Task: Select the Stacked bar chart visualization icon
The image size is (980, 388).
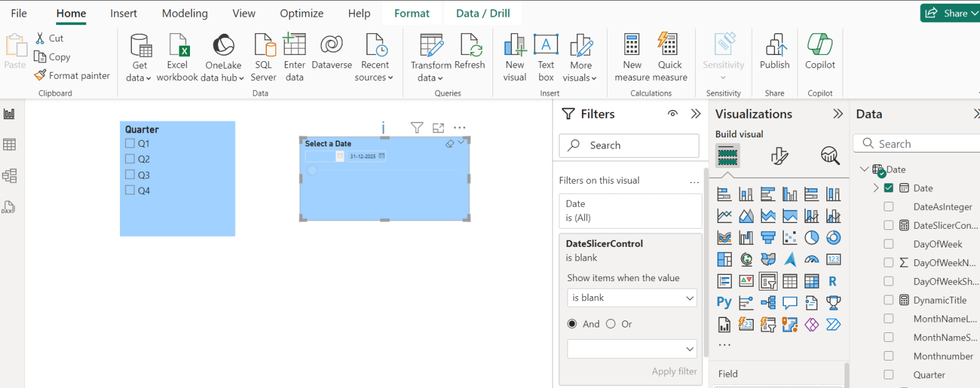Action: [724, 194]
